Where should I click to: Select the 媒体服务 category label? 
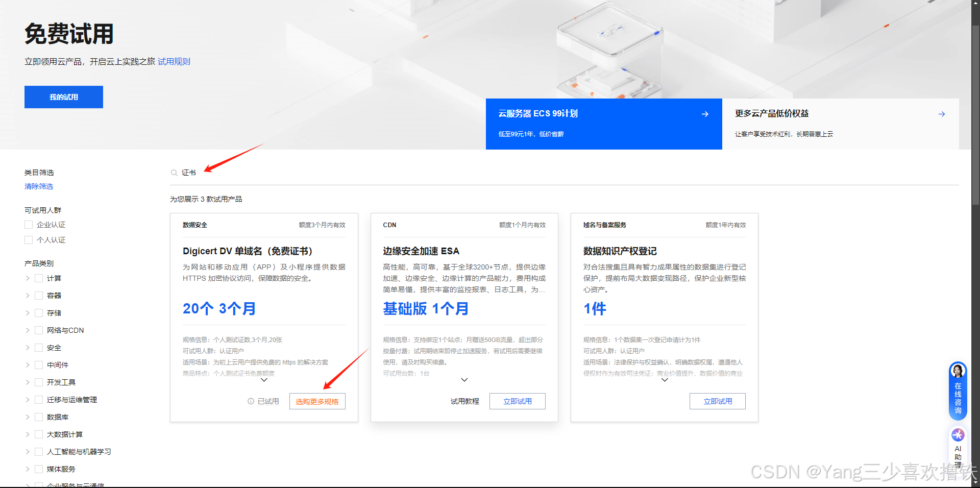pyautogui.click(x=61, y=469)
